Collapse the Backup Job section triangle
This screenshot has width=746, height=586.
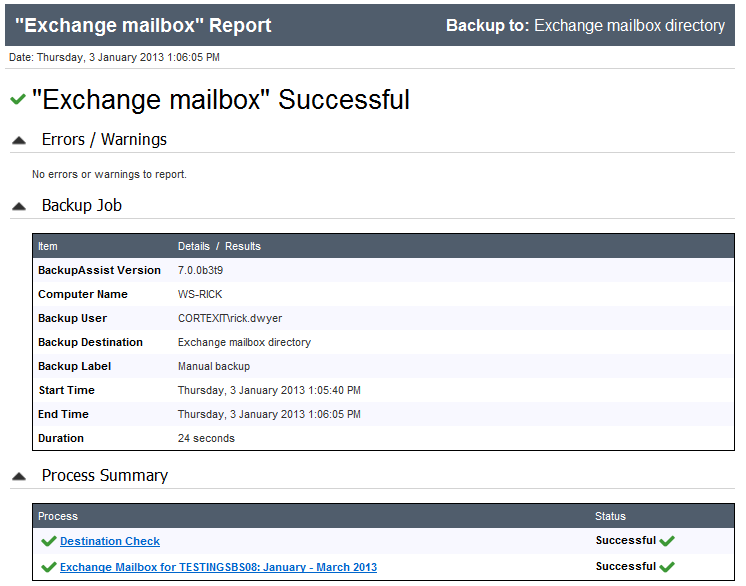tap(19, 206)
